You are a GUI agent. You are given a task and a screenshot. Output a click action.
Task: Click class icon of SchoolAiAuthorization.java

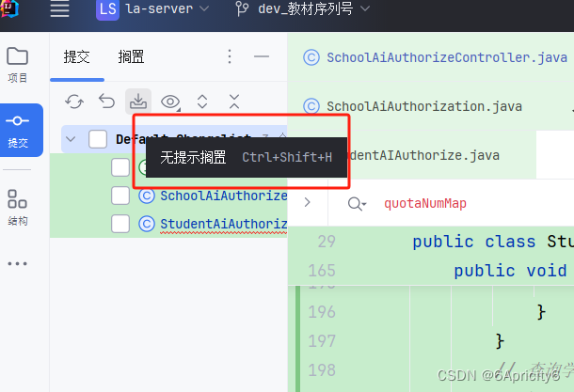point(311,106)
